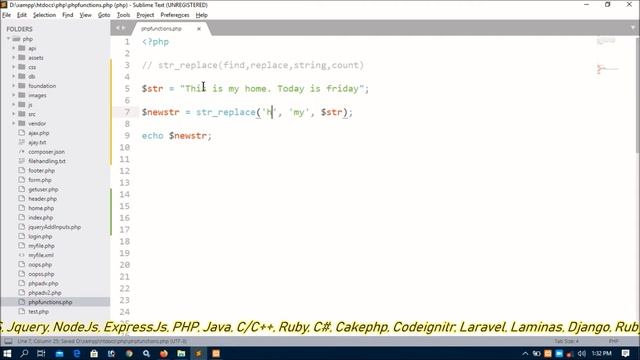Screen dimensions: 640x360
Task: Open the Help menu
Action: point(202,15)
